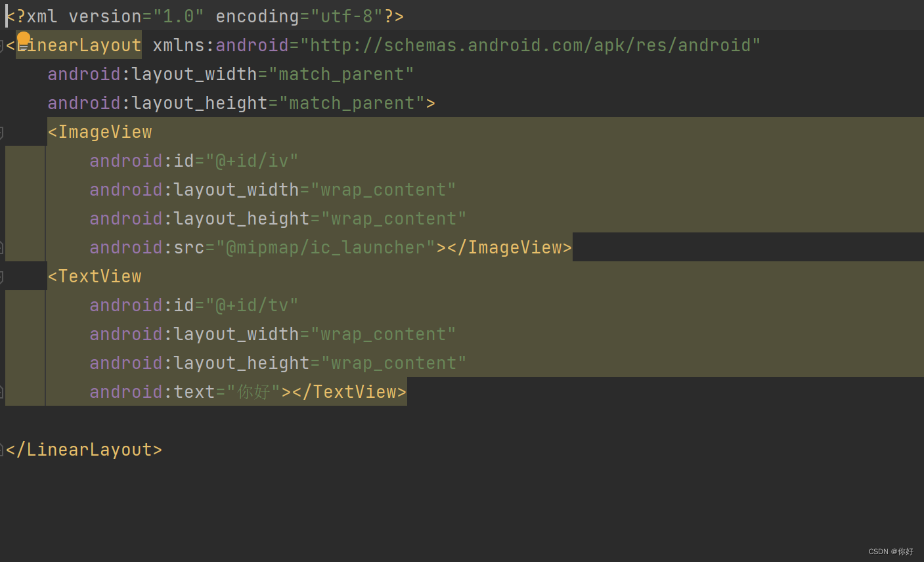
Task: Click the encoding "utf-8" value
Action: (347, 16)
